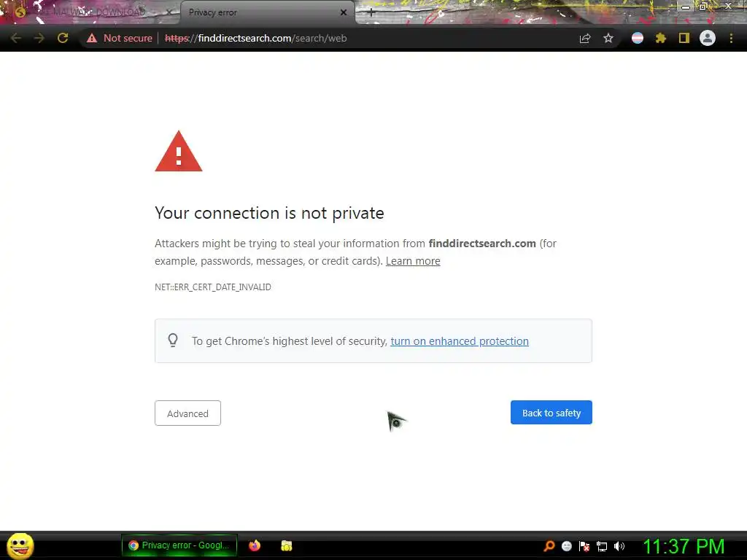Close the Privacy error tab
747x560 pixels.
[x=344, y=12]
